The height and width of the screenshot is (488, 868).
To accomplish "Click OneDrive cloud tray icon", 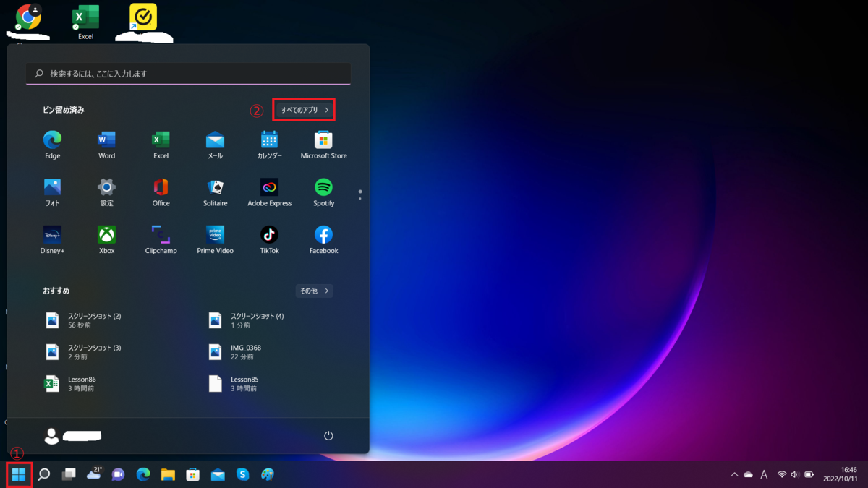I will tap(749, 475).
